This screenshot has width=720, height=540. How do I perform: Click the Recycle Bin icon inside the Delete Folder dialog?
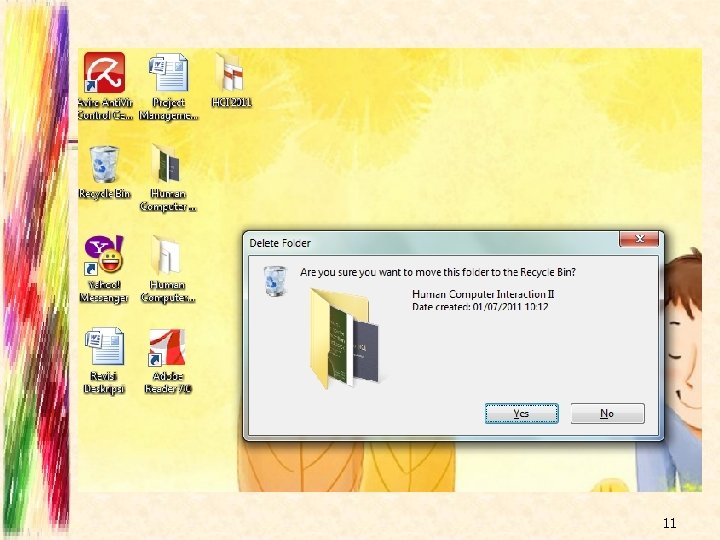(275, 281)
